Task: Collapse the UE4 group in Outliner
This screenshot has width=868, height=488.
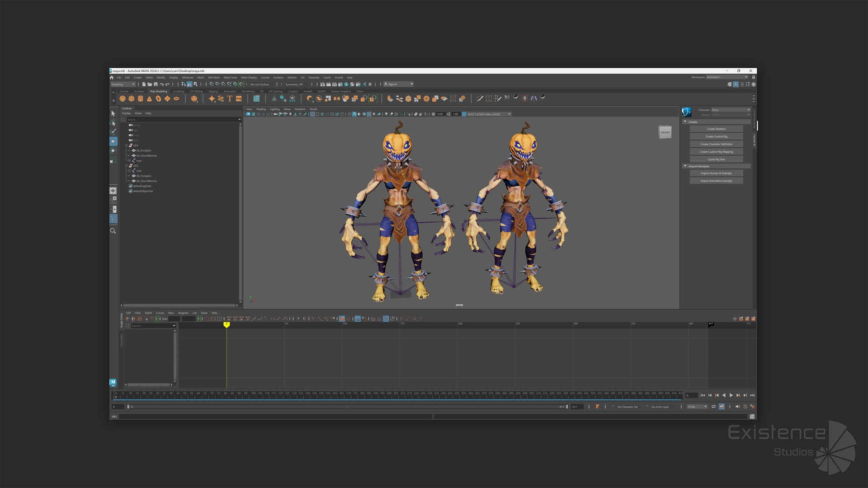Action: pyautogui.click(x=126, y=145)
